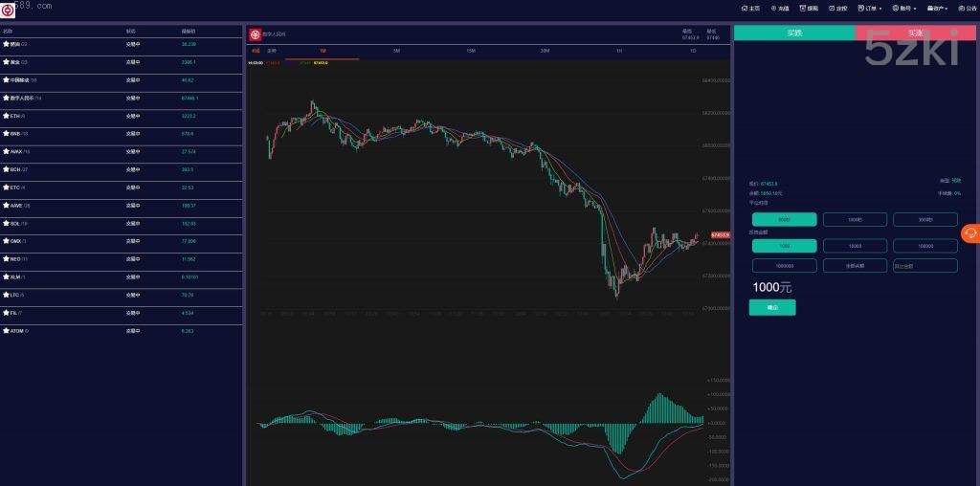The width and height of the screenshot is (980, 486).
Task: Toggle favorite star for BCH
Action: 6,169
